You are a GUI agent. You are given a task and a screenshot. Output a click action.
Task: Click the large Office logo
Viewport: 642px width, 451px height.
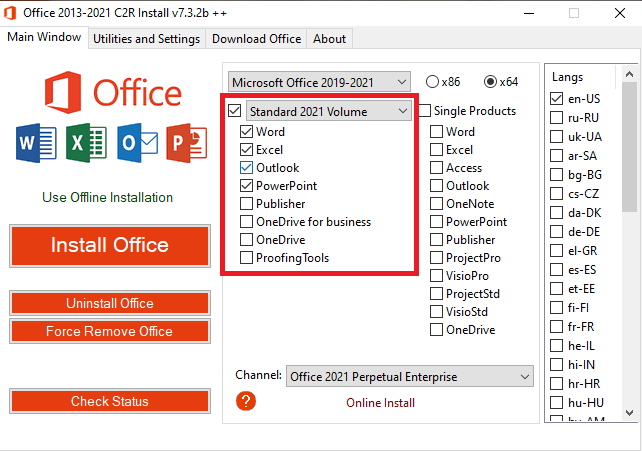[110, 93]
